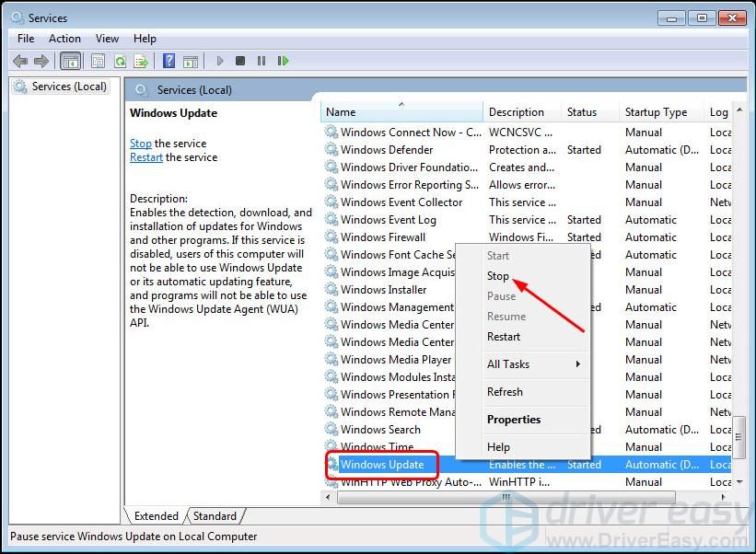Image resolution: width=756 pixels, height=554 pixels.
Task: Click the Forward arrow toolbar icon
Action: [x=41, y=61]
